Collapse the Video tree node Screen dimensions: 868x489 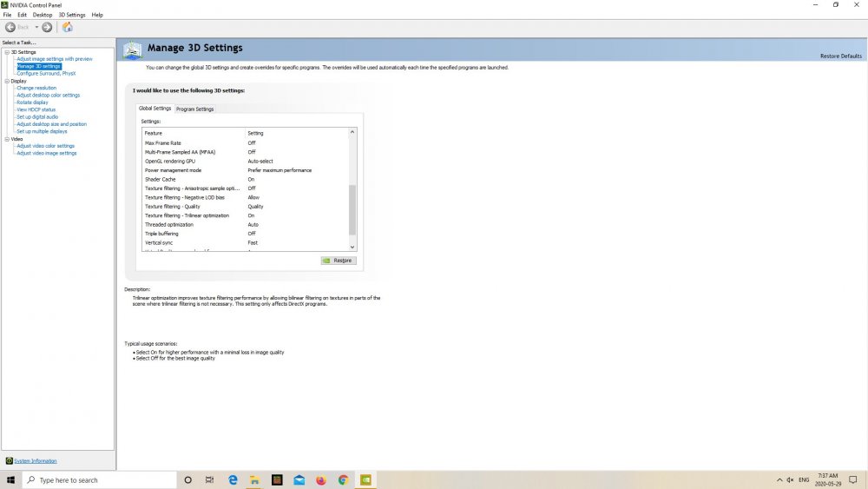click(x=7, y=139)
